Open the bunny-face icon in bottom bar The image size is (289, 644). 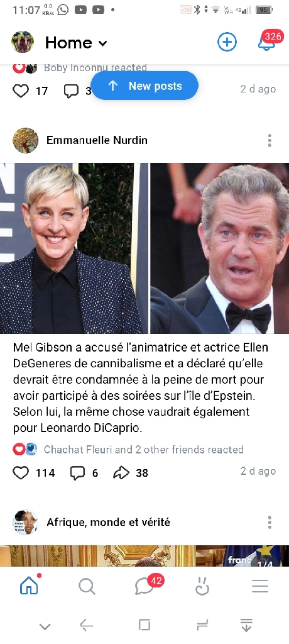click(202, 587)
